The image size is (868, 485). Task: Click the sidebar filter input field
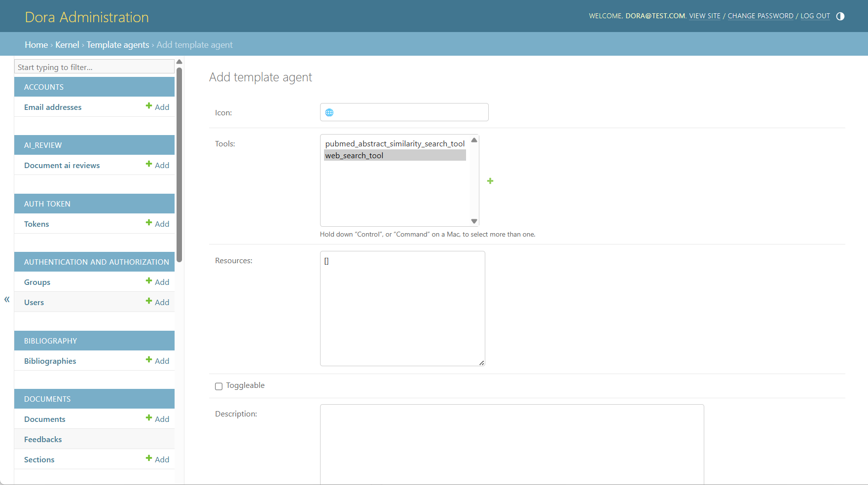click(94, 67)
